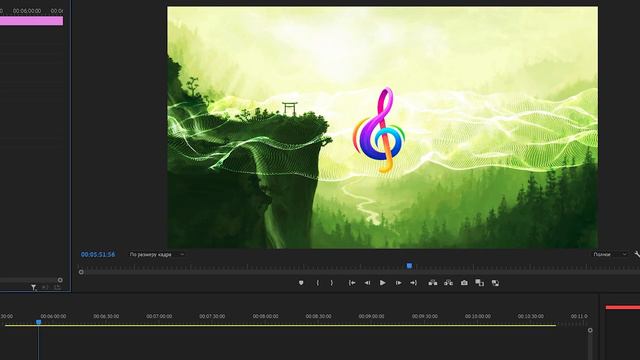This screenshot has width=640, height=360.
Task: Click the Lift button
Action: tap(433, 283)
